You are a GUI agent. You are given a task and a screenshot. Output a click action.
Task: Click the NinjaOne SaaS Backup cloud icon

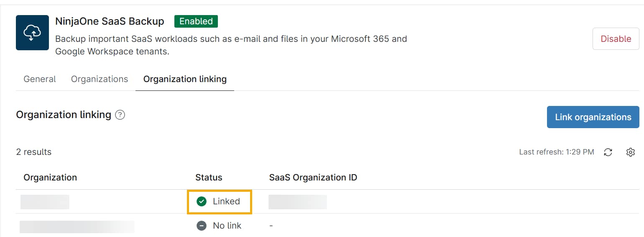32,33
